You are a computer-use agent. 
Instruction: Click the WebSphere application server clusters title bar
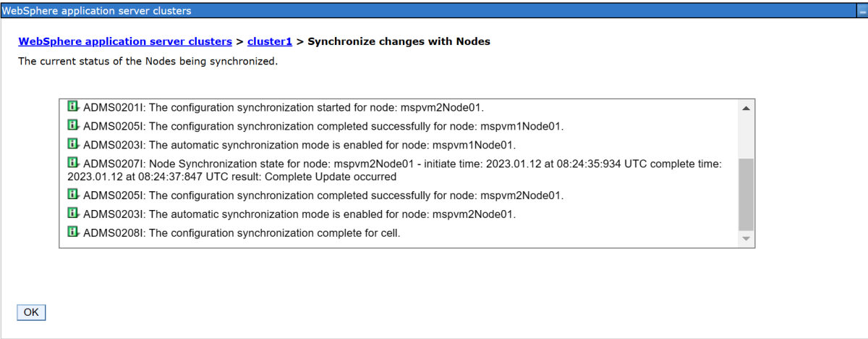(x=434, y=11)
